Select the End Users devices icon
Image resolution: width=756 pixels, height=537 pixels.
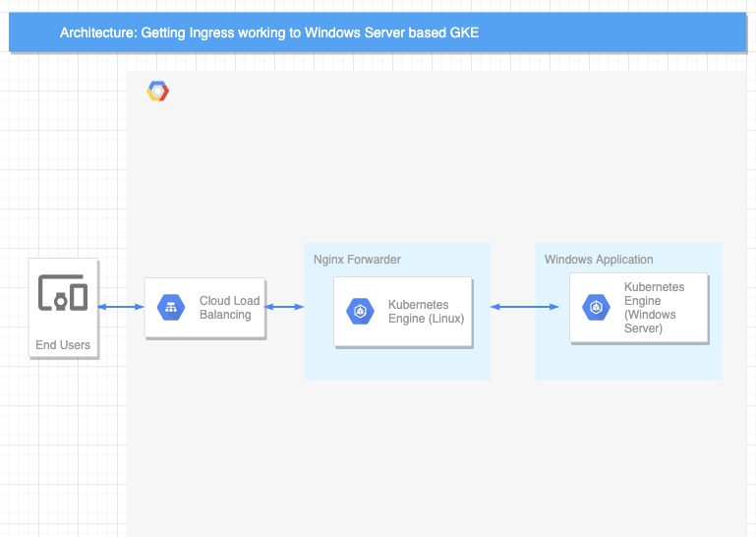click(x=63, y=293)
